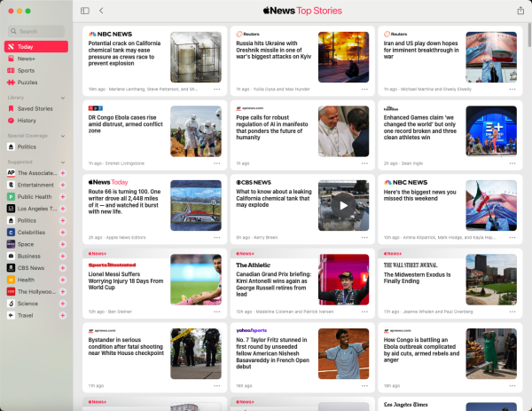Collapse the Library section chevron
This screenshot has height=411, width=532.
coord(63,98)
